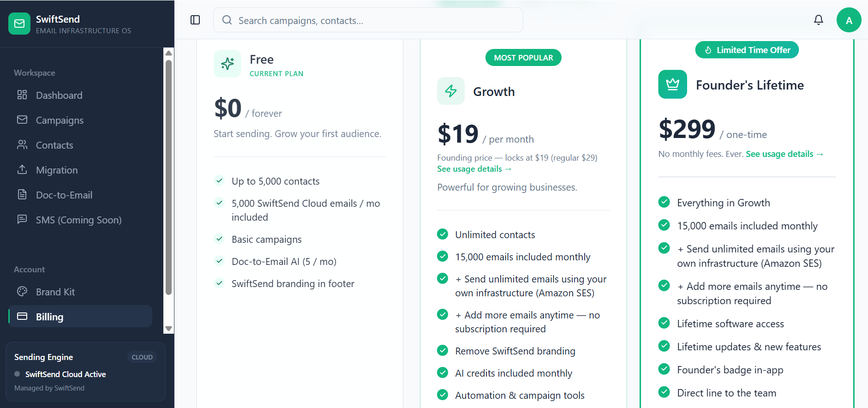Click the flame icon in Limited Time Offer
Screen dimensions: 868x408
pyautogui.click(x=708, y=50)
